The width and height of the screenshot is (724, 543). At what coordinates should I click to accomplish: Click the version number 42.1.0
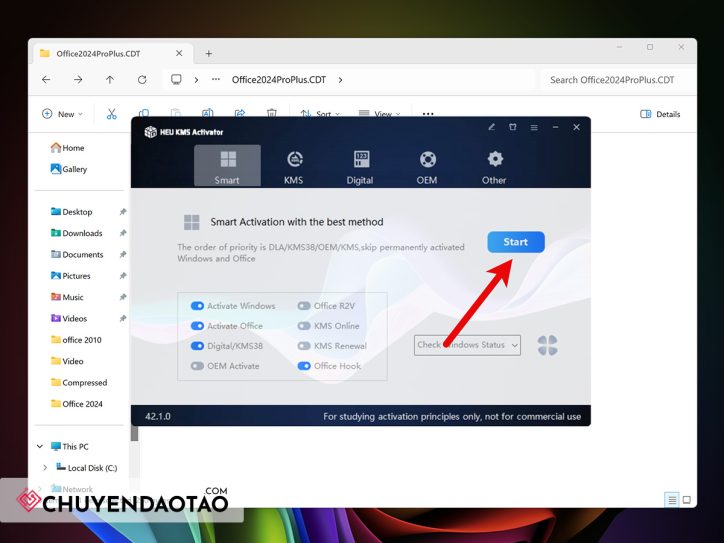tap(158, 416)
